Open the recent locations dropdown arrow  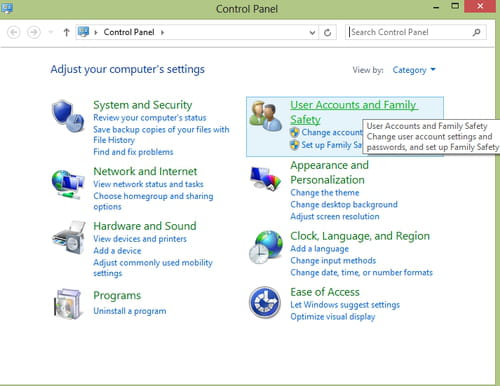pyautogui.click(x=51, y=32)
